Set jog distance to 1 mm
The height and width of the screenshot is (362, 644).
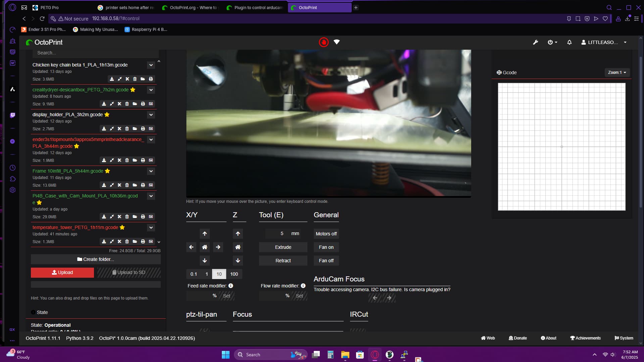pyautogui.click(x=207, y=274)
